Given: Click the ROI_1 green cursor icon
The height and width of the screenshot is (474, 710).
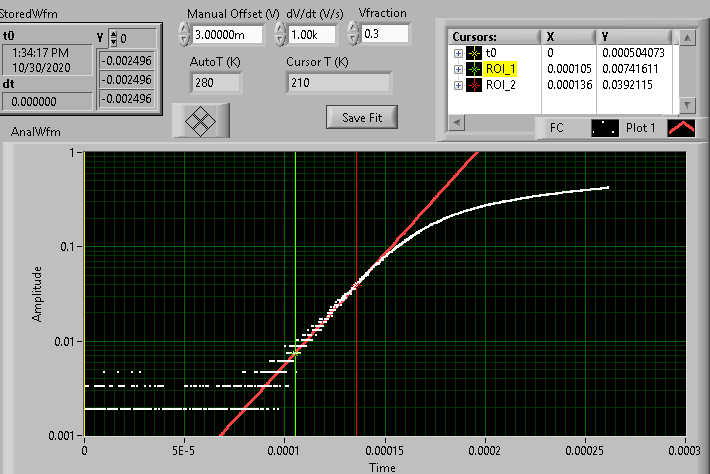Looking at the screenshot, I should (x=473, y=69).
